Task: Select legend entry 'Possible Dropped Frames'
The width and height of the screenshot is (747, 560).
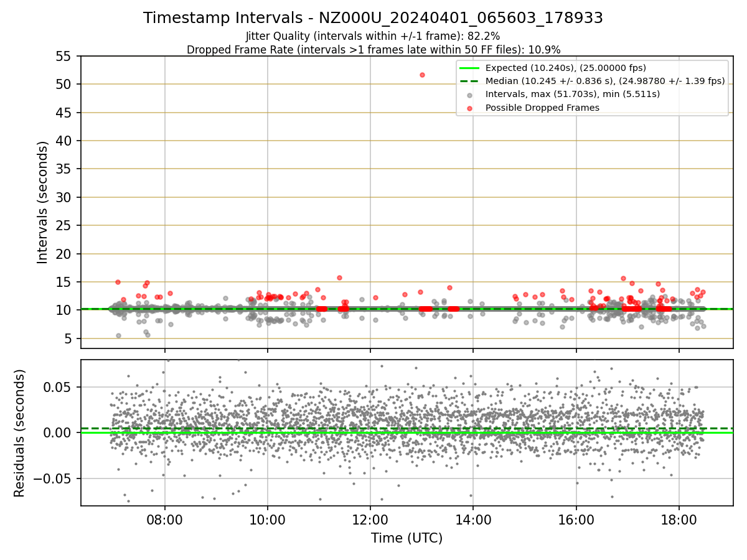Action: pyautogui.click(x=542, y=108)
